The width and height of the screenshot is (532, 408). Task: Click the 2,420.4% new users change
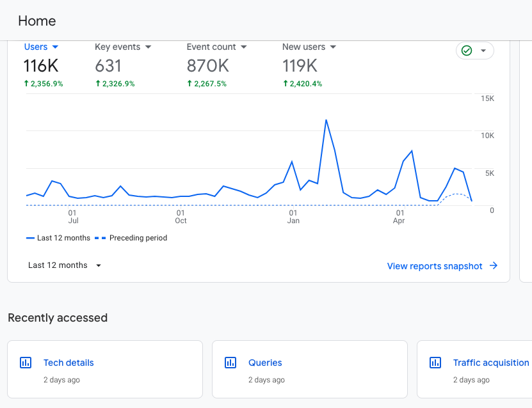pos(302,84)
